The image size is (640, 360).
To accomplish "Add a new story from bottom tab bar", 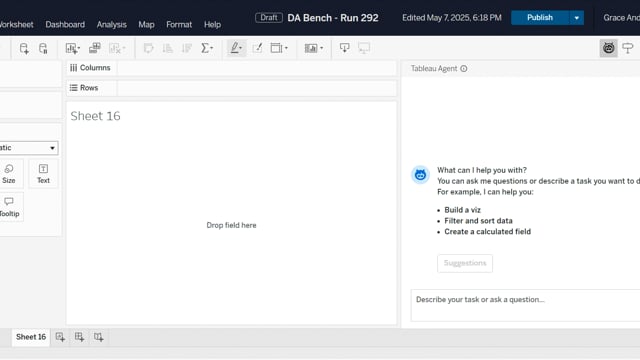I will [98, 337].
